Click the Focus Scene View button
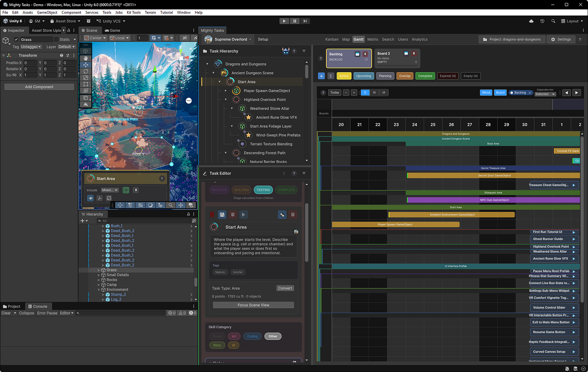The height and width of the screenshot is (372, 588). (x=253, y=305)
